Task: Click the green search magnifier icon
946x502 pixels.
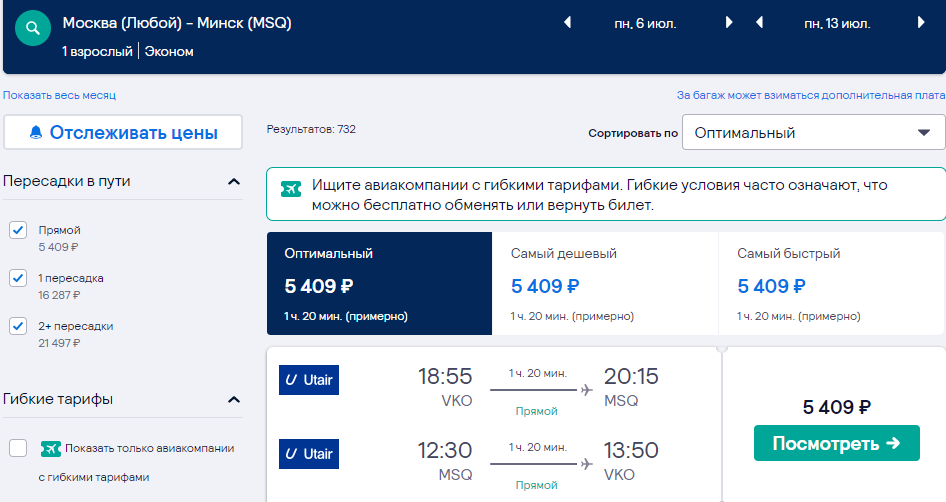Action: point(33,28)
